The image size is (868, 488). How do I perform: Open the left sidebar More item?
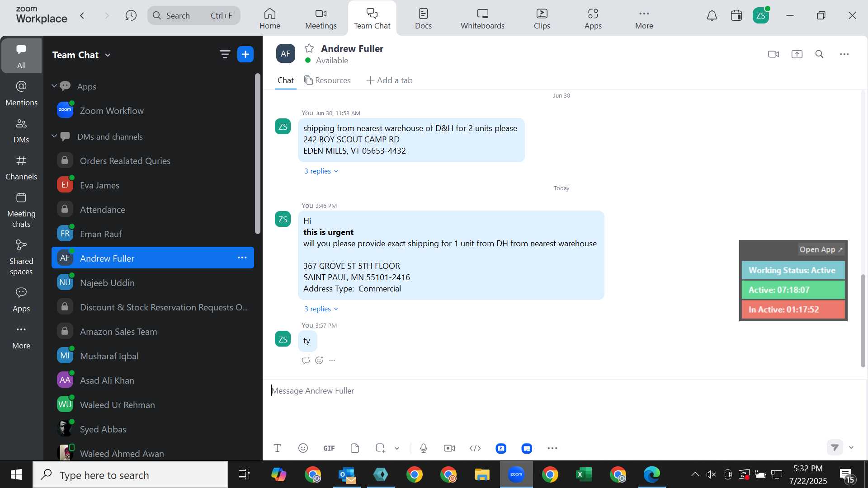(21, 337)
